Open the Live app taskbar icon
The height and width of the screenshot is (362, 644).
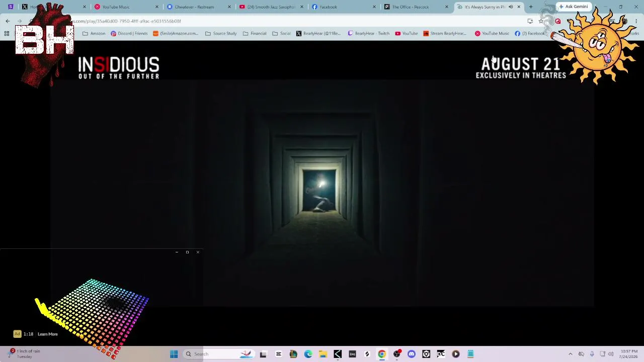[x=352, y=354]
